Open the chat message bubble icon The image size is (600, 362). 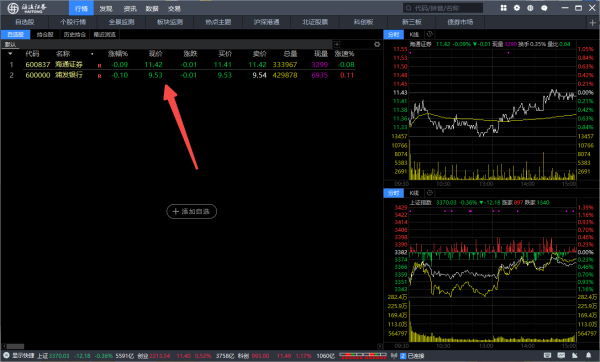click(544, 8)
